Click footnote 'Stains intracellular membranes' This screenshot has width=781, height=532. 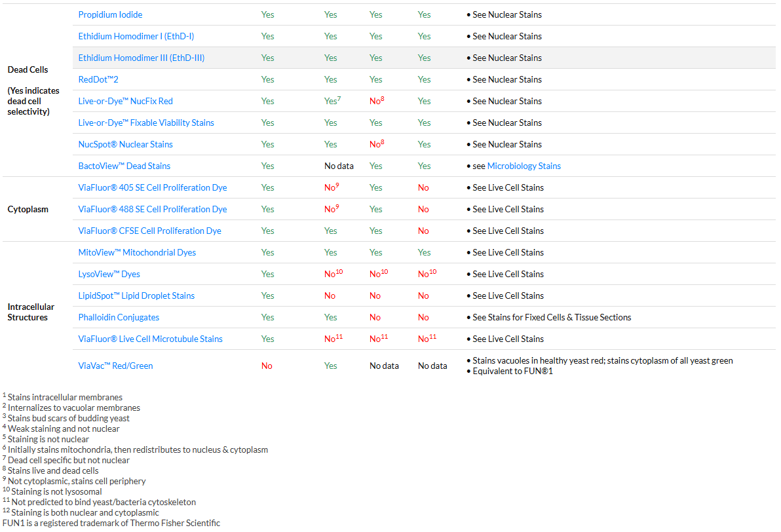pyautogui.click(x=65, y=397)
